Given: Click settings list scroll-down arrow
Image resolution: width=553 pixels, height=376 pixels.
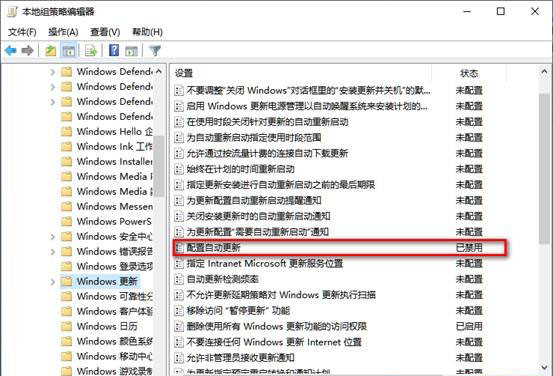Looking at the screenshot, I should point(544,368).
